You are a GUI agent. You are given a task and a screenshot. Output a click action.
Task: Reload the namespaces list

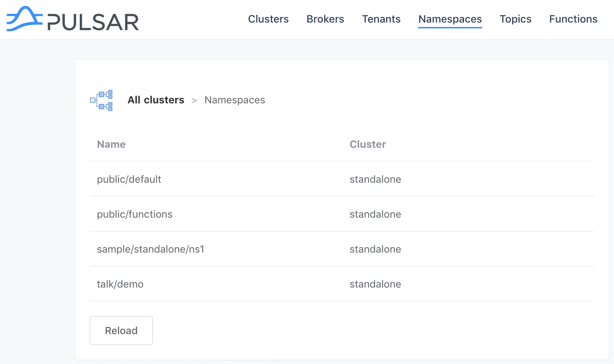[121, 331]
